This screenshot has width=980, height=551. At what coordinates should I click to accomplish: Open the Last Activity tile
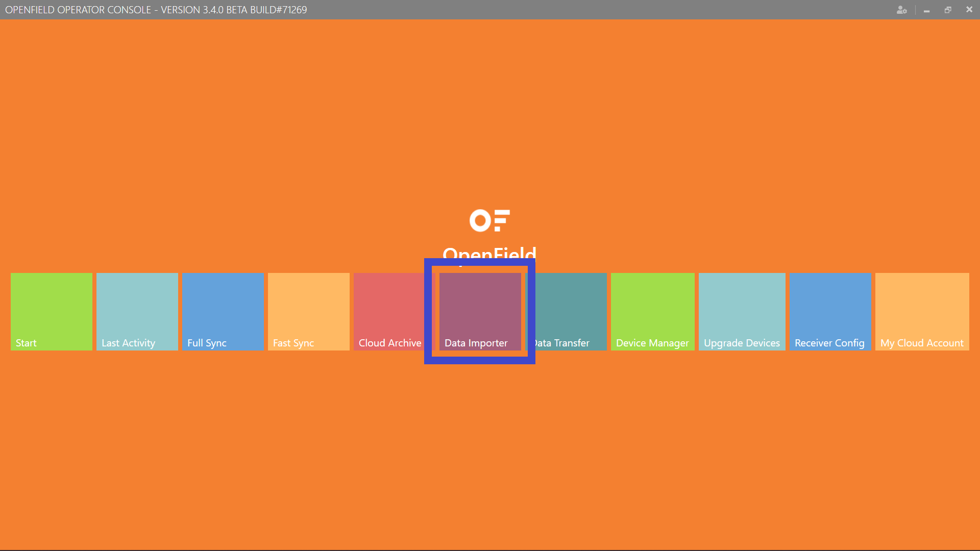pyautogui.click(x=137, y=312)
